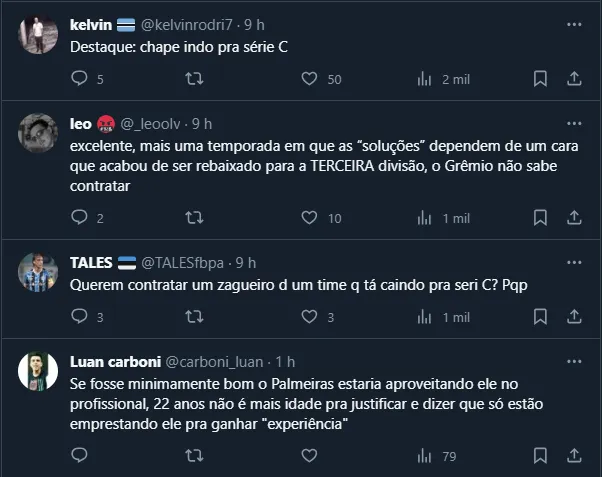The image size is (602, 477).
Task: Open more options on TALES's tweet
Action: 574,262
